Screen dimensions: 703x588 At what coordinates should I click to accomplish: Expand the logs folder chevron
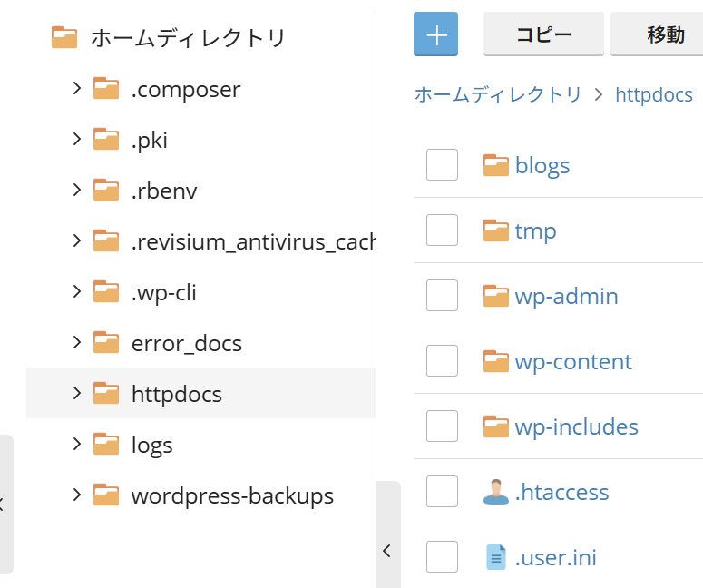77,445
